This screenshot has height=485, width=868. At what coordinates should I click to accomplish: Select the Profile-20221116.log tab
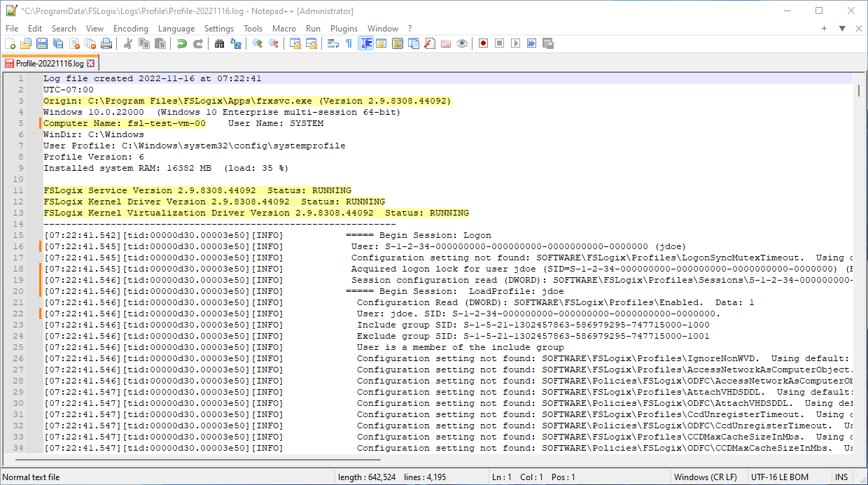[49, 63]
